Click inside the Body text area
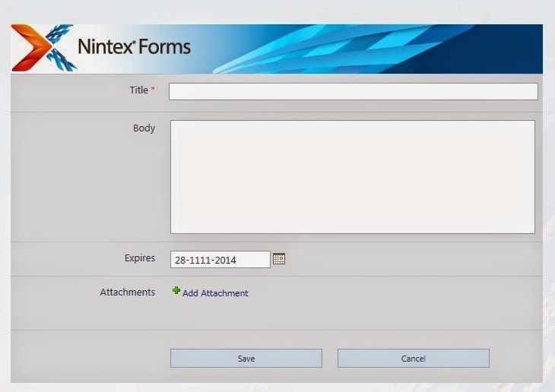The height and width of the screenshot is (392, 555). tap(353, 177)
